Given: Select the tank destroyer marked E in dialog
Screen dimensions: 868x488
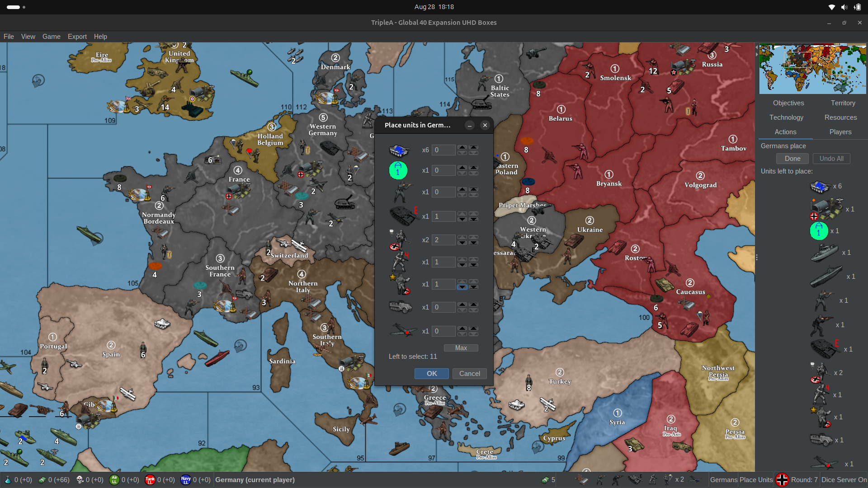Looking at the screenshot, I should coord(403,216).
